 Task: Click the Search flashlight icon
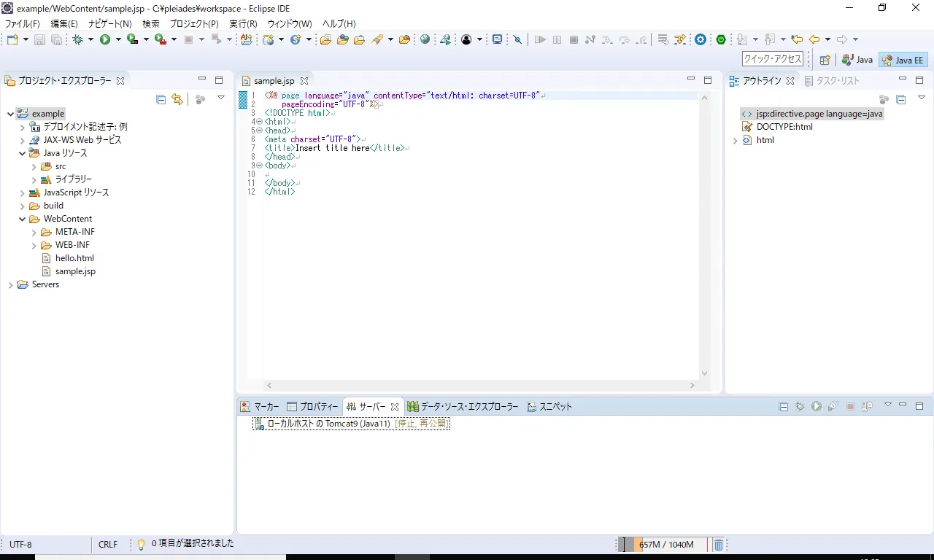point(377,39)
